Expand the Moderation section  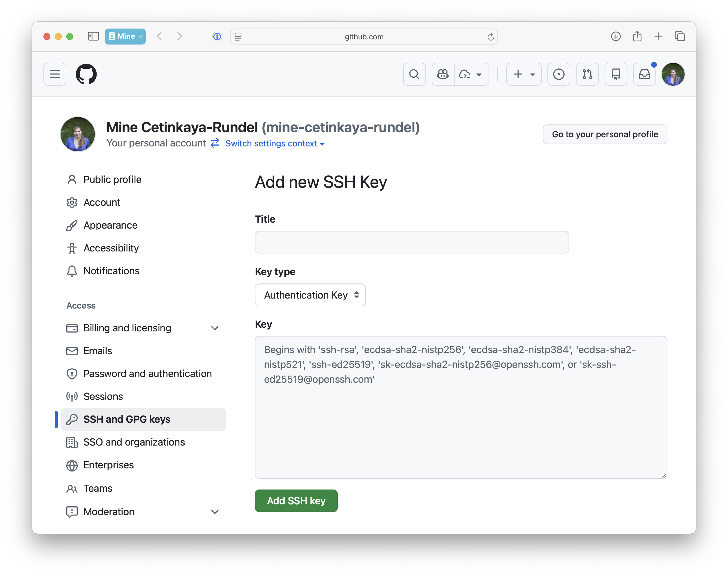[215, 512]
